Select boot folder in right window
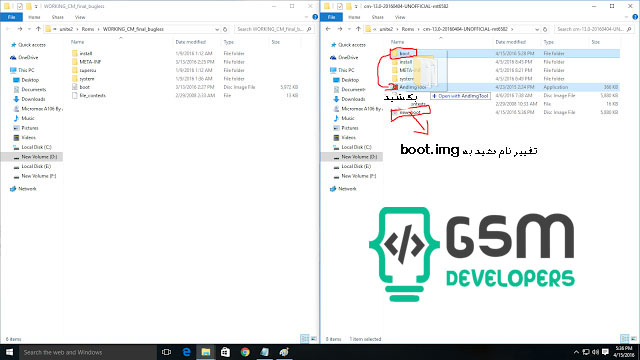Screen dimensions: 640x360 coord(504,53)
